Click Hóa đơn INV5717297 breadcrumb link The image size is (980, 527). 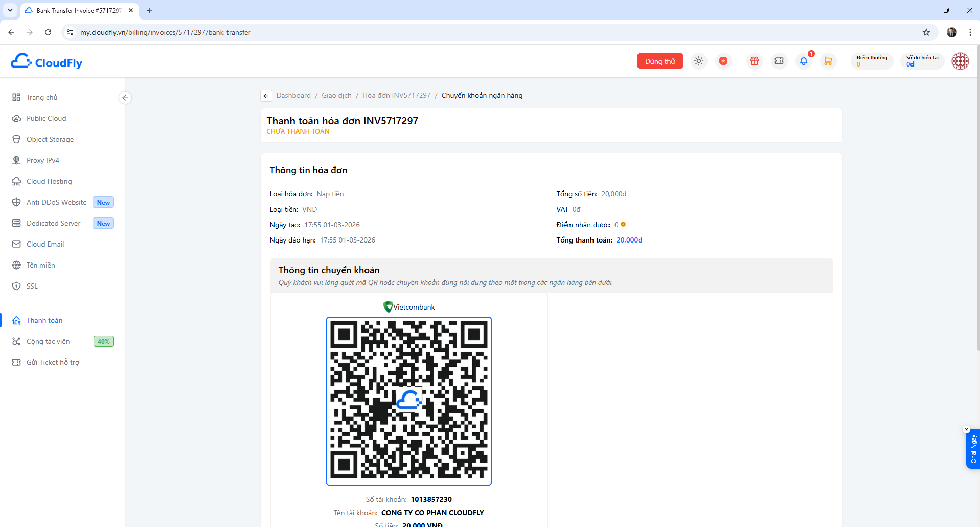click(x=396, y=96)
